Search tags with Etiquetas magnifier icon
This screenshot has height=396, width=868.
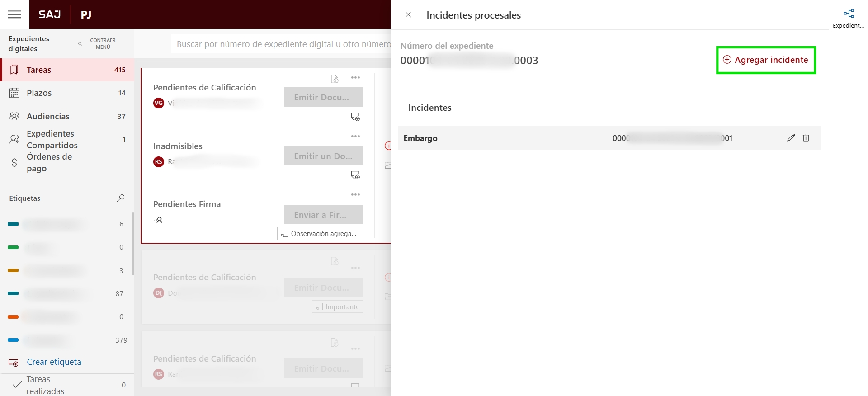pyautogui.click(x=121, y=198)
